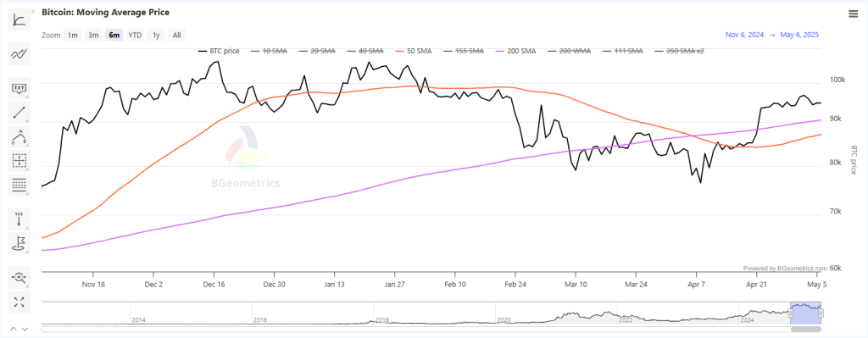
Task: Toggle 350 SMA x2 series in the legend
Action: [679, 51]
